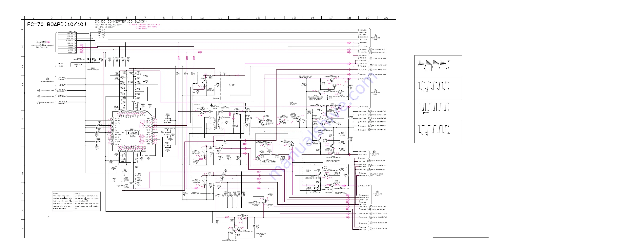The height and width of the screenshot is (250, 644).
Task: Click the circled waveform marker 24
Action: tap(142, 126)
